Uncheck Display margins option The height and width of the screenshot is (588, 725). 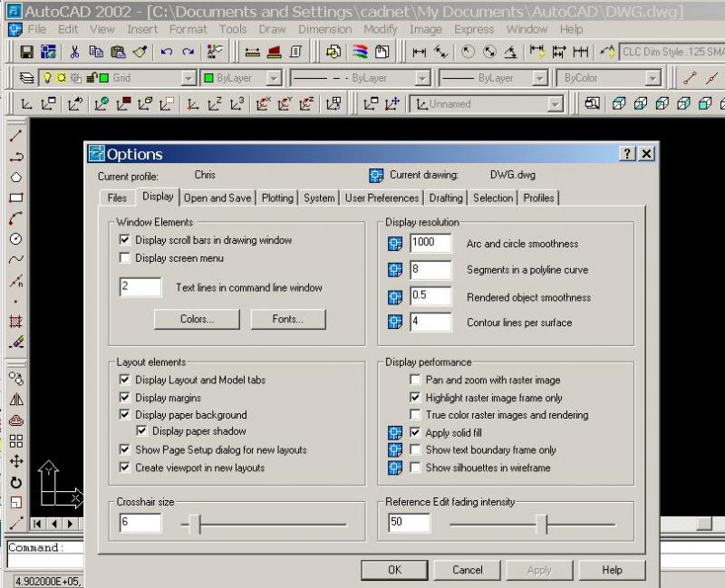(x=124, y=397)
